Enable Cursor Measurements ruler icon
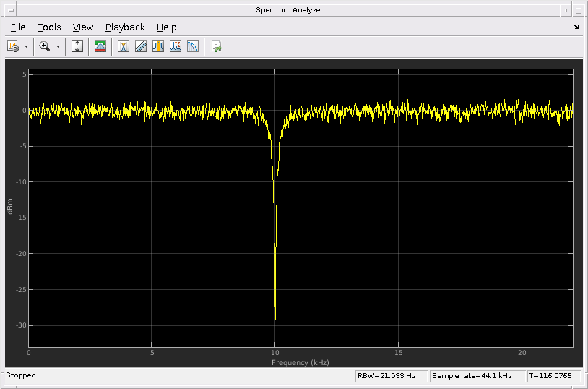Image resolution: width=588 pixels, height=389 pixels. click(x=141, y=46)
